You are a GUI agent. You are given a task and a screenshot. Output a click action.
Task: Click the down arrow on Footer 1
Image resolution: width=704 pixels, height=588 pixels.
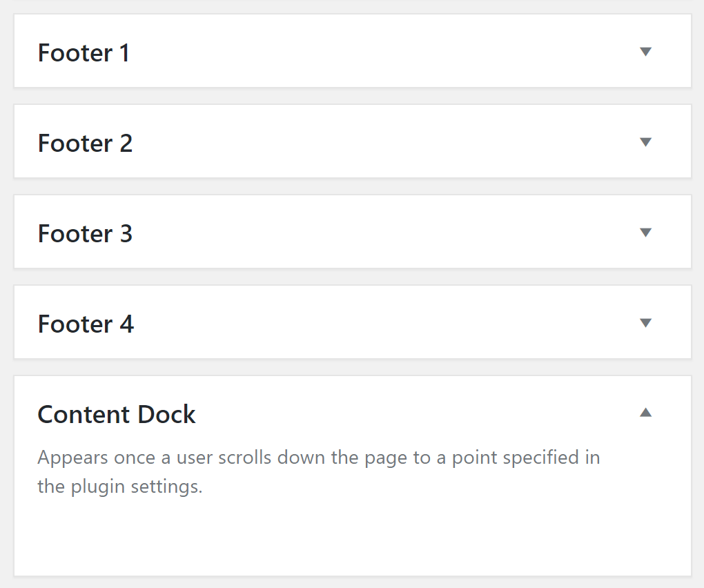(645, 51)
